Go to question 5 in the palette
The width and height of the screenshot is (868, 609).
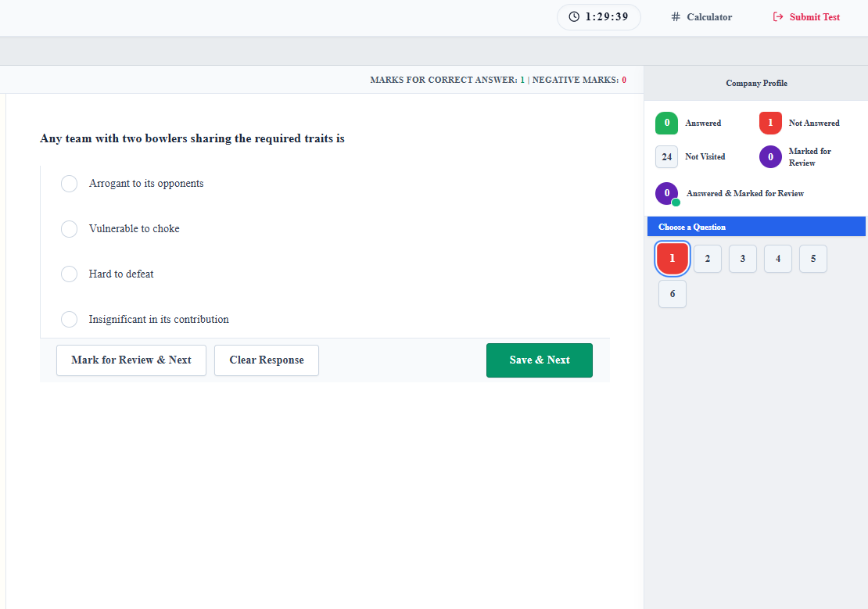click(813, 259)
